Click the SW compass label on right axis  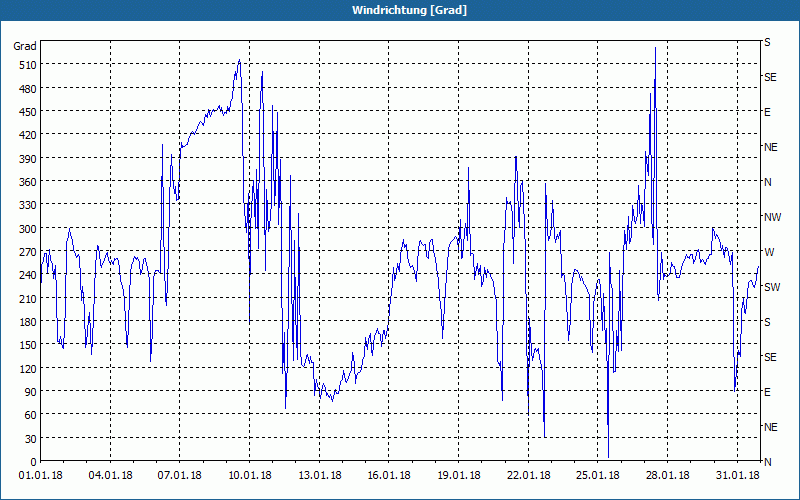(x=772, y=287)
